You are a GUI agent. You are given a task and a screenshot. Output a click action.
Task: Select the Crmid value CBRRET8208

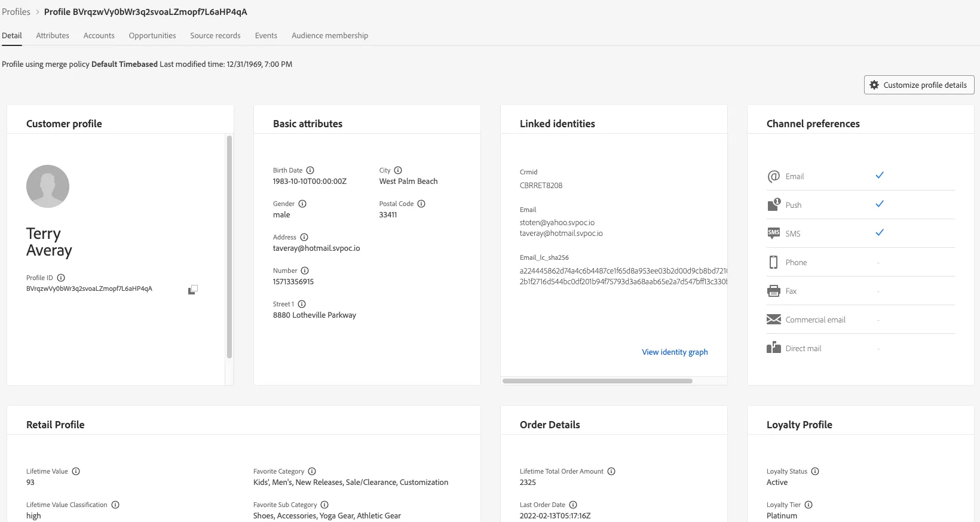[541, 185]
